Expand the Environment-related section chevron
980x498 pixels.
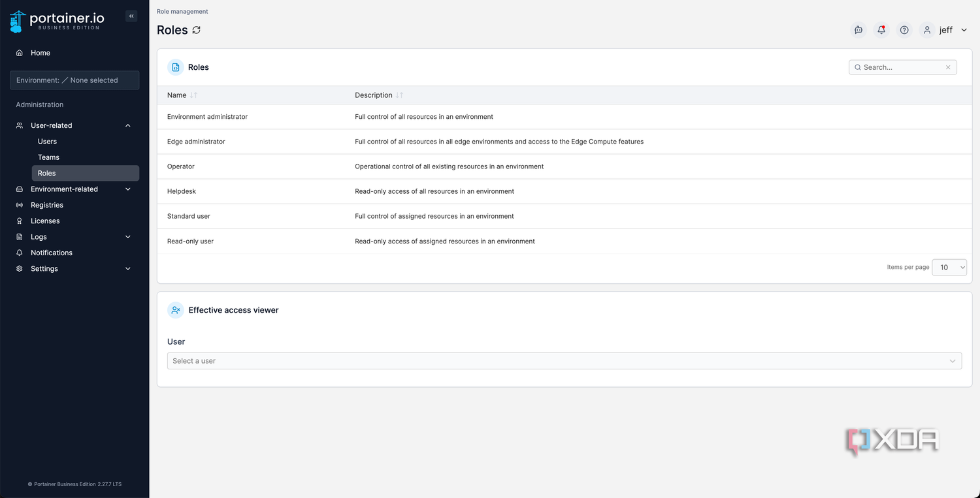tap(128, 189)
